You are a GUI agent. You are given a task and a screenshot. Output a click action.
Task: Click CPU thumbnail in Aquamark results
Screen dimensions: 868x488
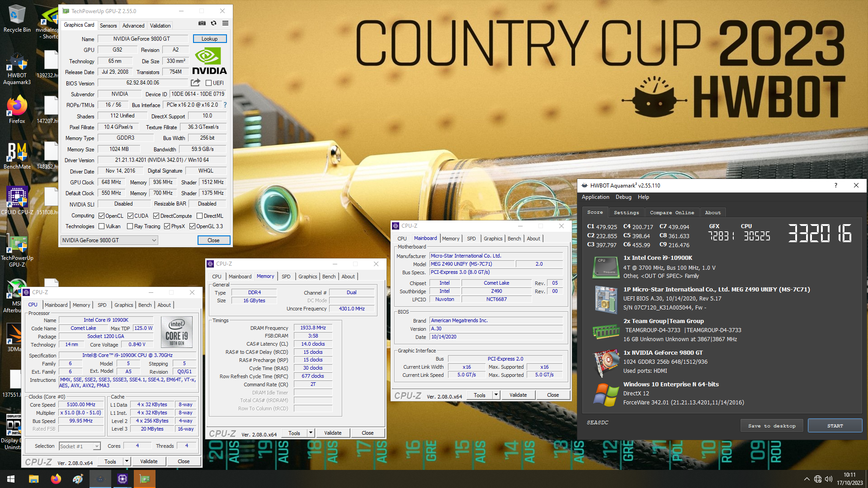coord(605,267)
